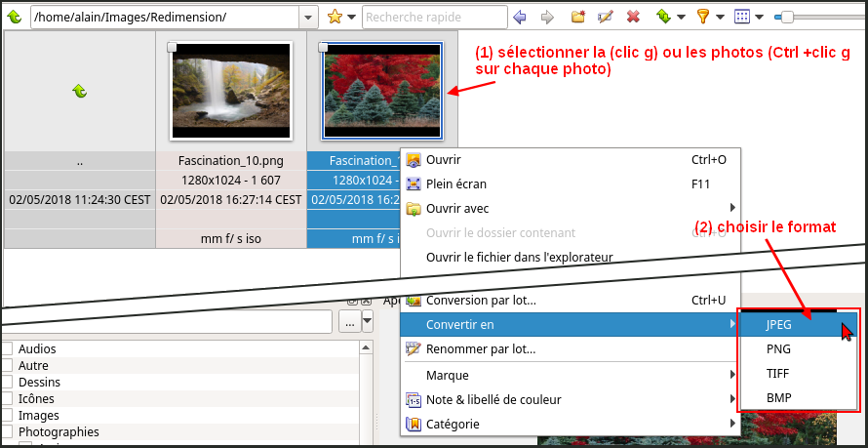Click the ellipsis browse button

(348, 322)
